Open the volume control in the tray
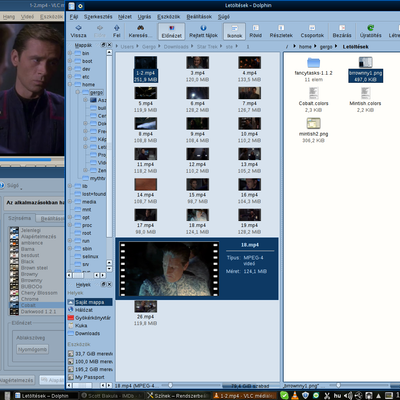This screenshot has width=400, height=400. point(348,396)
